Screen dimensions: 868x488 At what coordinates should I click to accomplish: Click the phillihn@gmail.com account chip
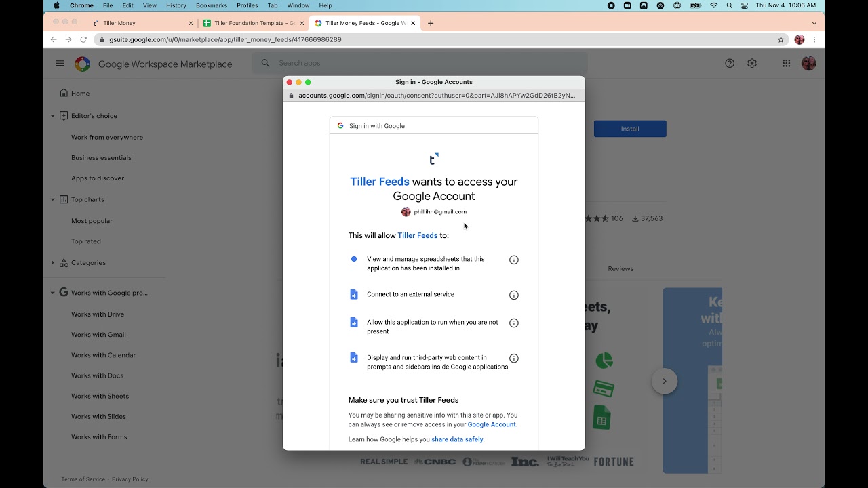tap(434, 212)
